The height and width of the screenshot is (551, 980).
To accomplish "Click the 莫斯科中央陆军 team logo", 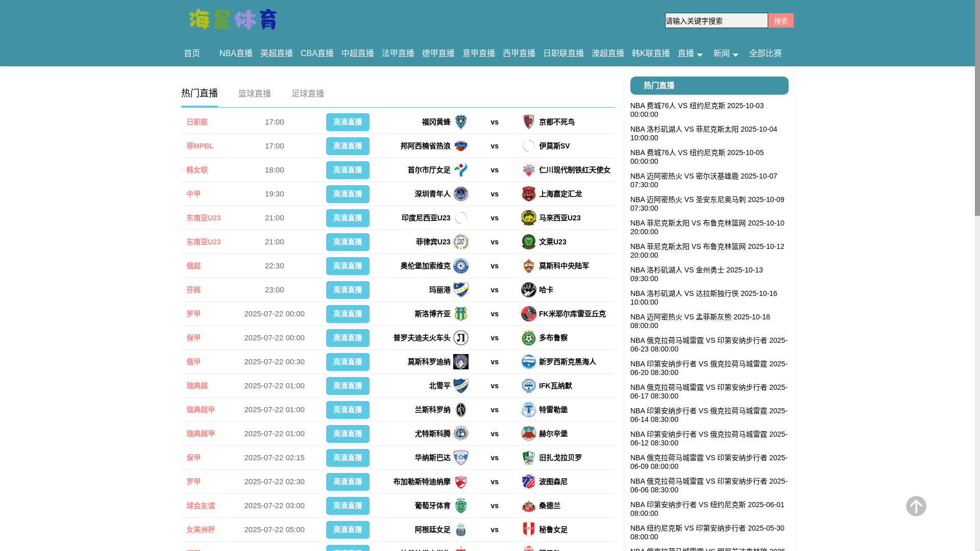I will click(529, 266).
